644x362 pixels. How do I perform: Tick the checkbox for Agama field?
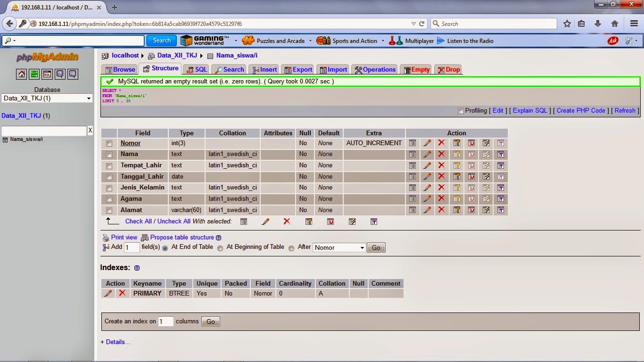click(x=109, y=199)
